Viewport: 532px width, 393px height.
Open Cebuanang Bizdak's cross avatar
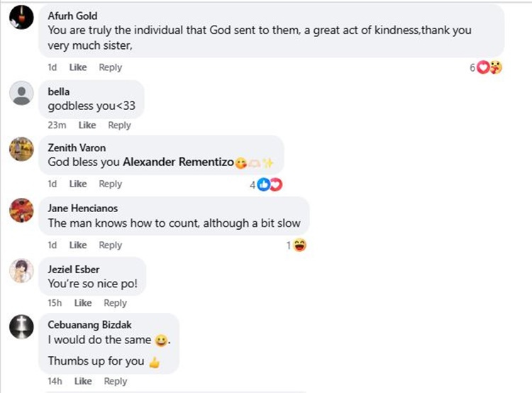(x=21, y=327)
